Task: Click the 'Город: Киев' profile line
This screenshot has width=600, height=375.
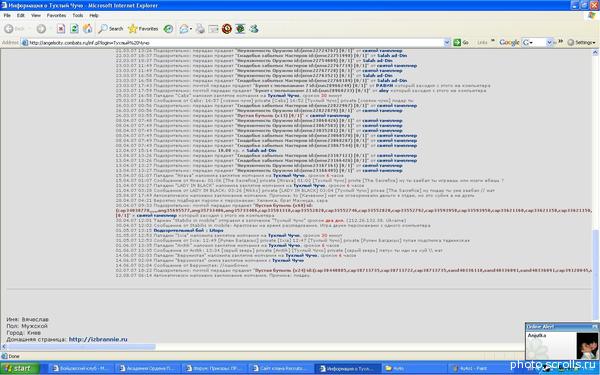Action: click(23, 333)
